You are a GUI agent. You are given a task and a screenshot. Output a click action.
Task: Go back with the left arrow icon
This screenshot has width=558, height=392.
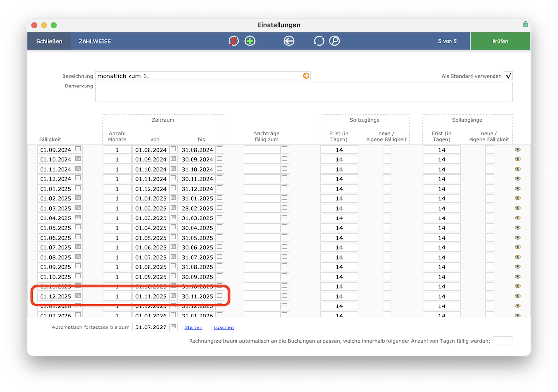[289, 41]
